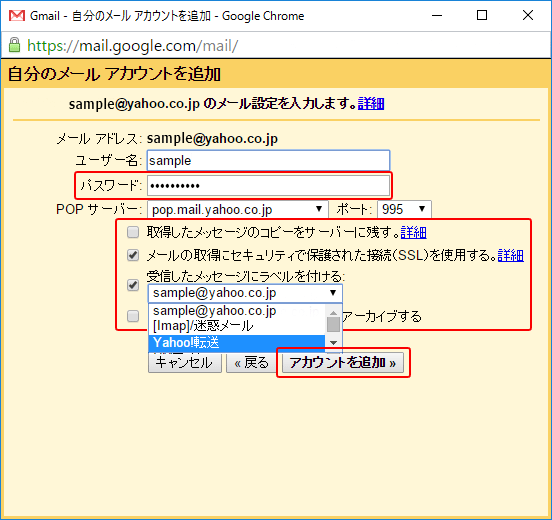Select sample@yahoo.co.jp option in label list
Image resolution: width=552 pixels, height=520 pixels.
point(238,311)
